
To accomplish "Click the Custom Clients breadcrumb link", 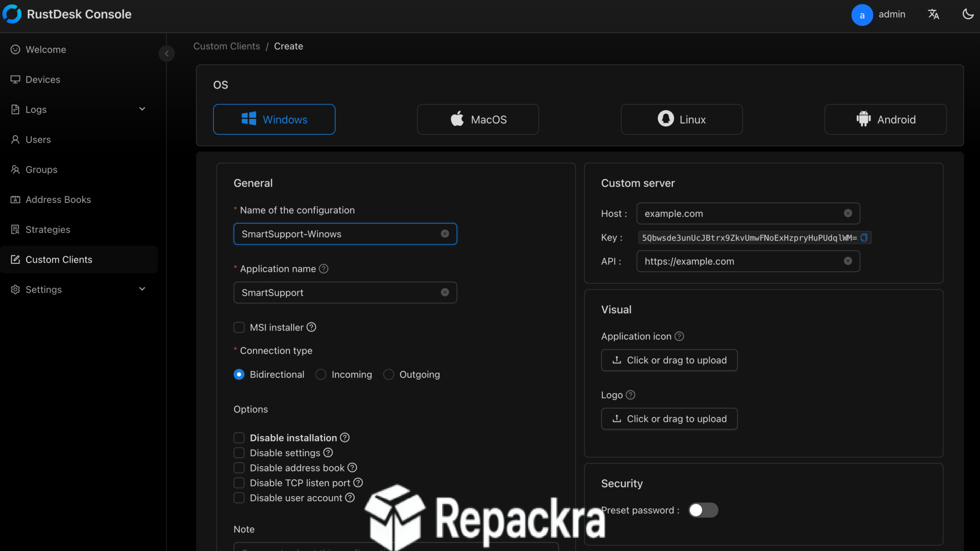I will [226, 46].
